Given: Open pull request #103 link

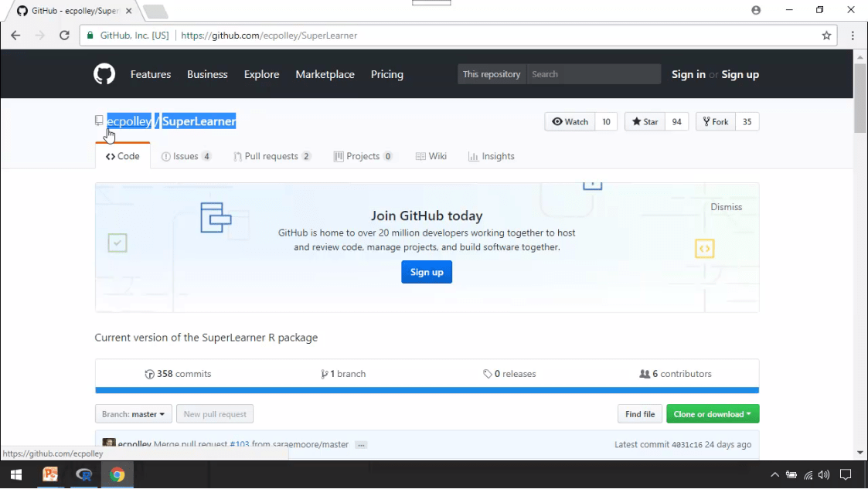Looking at the screenshot, I should [239, 444].
